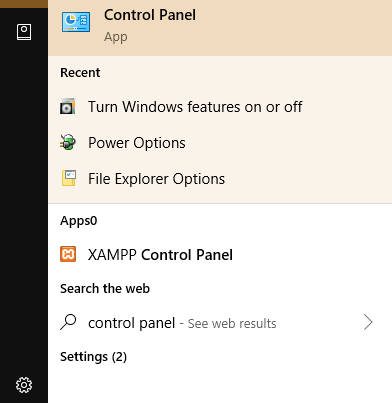Open the Control Panel app icon

click(76, 22)
